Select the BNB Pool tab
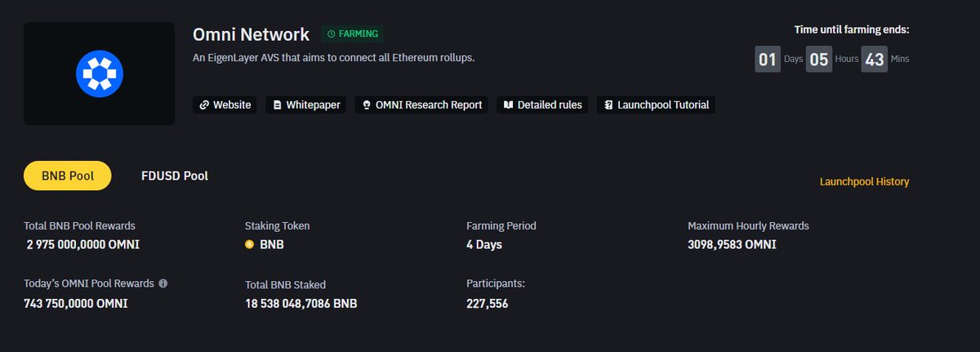The width and height of the screenshot is (980, 352). [68, 176]
